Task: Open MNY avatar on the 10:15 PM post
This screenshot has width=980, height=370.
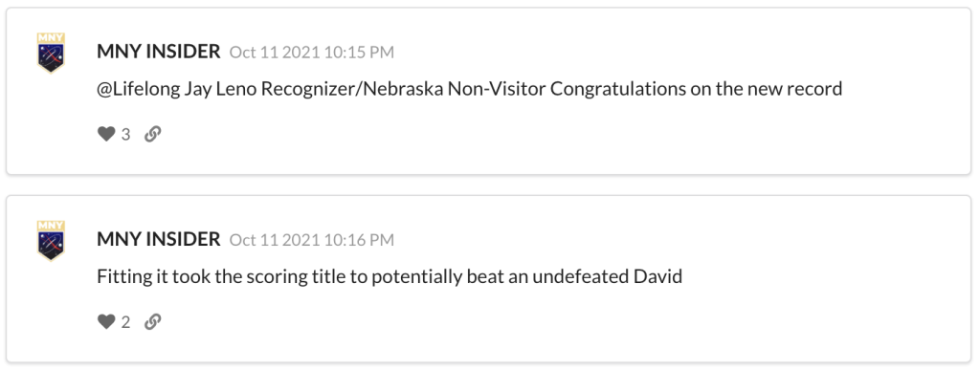Action: coord(51,53)
